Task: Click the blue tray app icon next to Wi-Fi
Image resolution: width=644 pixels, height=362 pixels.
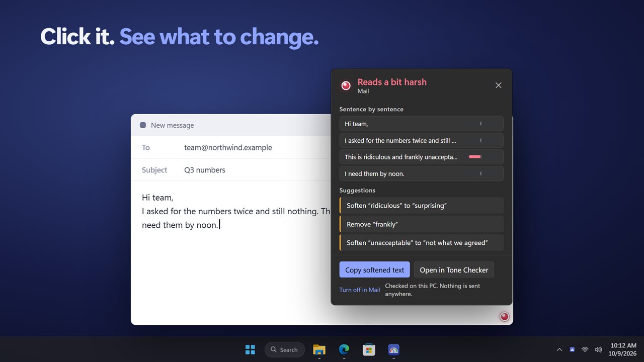Action: click(x=572, y=349)
